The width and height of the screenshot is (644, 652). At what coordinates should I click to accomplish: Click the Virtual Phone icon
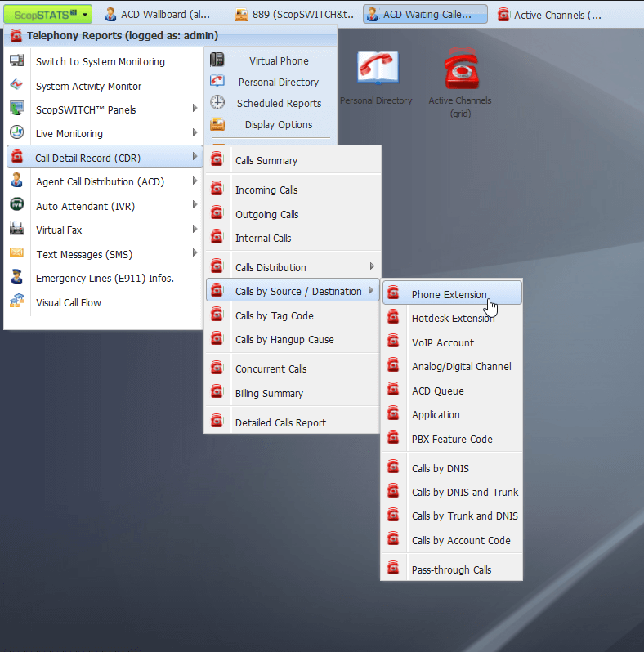tap(217, 60)
